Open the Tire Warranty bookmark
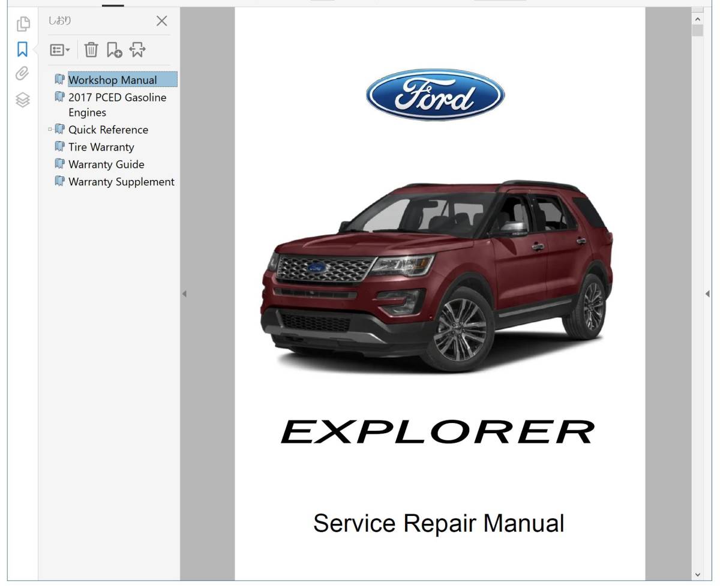The image size is (720, 588). tap(101, 147)
